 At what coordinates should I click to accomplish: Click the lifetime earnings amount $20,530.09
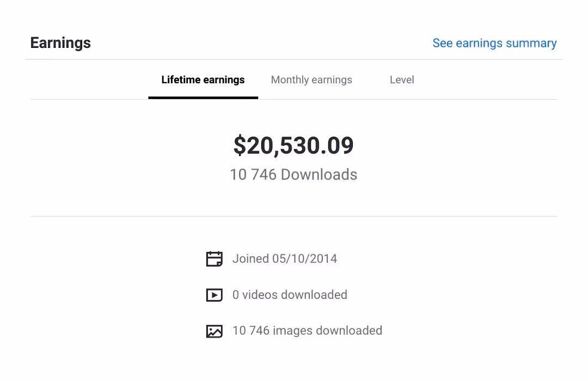tap(293, 145)
